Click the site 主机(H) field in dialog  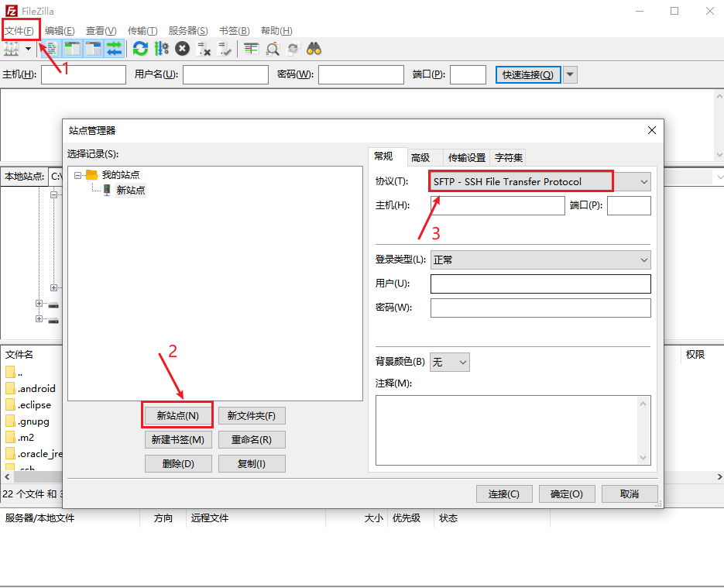pos(498,205)
